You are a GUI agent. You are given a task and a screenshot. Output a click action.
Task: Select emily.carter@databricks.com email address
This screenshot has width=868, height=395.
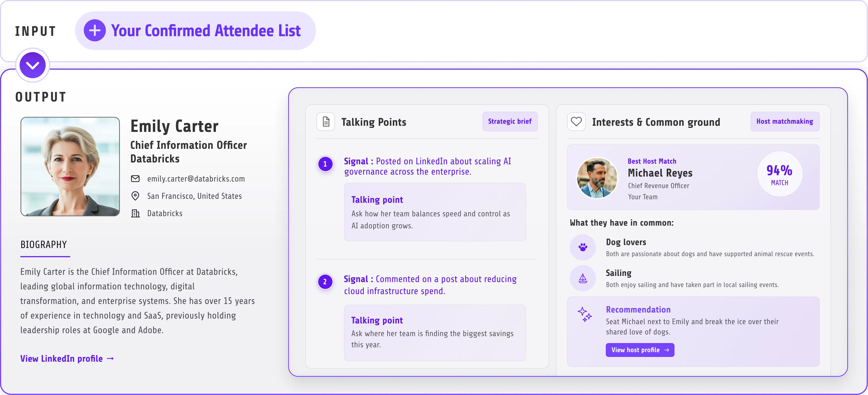coord(196,179)
